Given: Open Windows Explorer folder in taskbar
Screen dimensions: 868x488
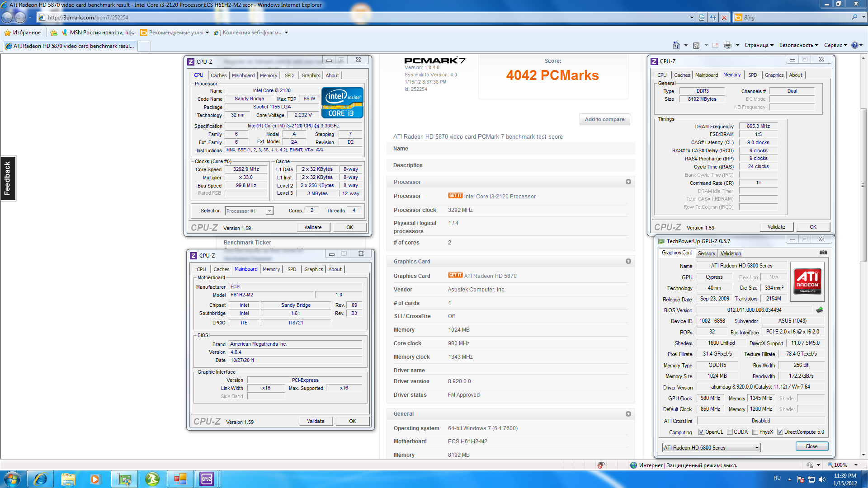Looking at the screenshot, I should coord(68,479).
